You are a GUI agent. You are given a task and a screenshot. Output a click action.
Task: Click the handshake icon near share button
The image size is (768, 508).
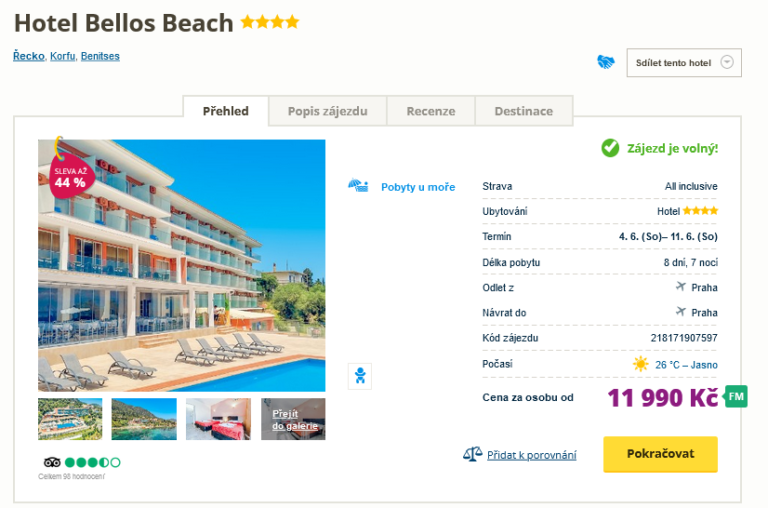(x=606, y=62)
